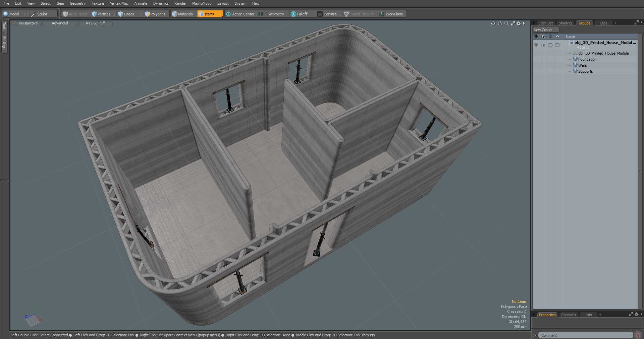644x339 pixels.
Task: Click the viewport pan/move icon
Action: pyautogui.click(x=493, y=23)
